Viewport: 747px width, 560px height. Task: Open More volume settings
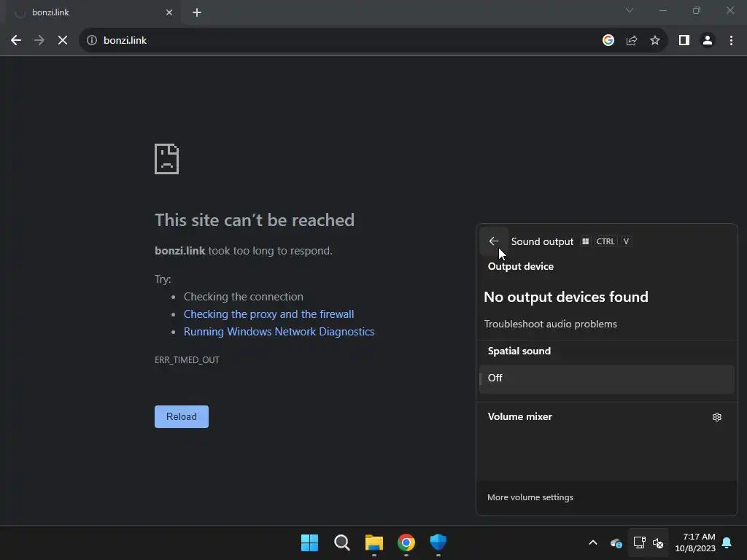coord(530,497)
